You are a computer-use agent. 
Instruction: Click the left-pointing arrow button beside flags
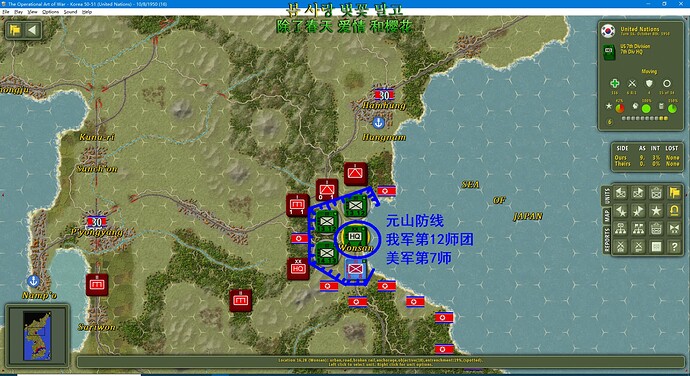pos(32,30)
